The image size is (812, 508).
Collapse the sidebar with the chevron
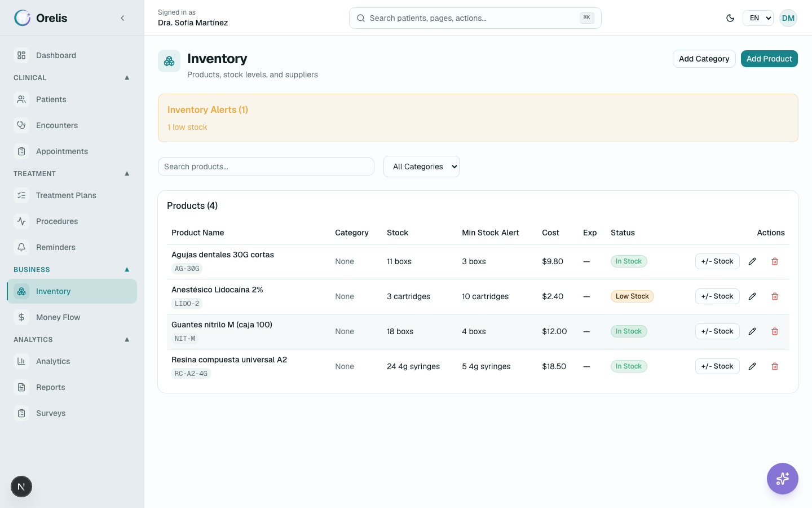coord(122,18)
